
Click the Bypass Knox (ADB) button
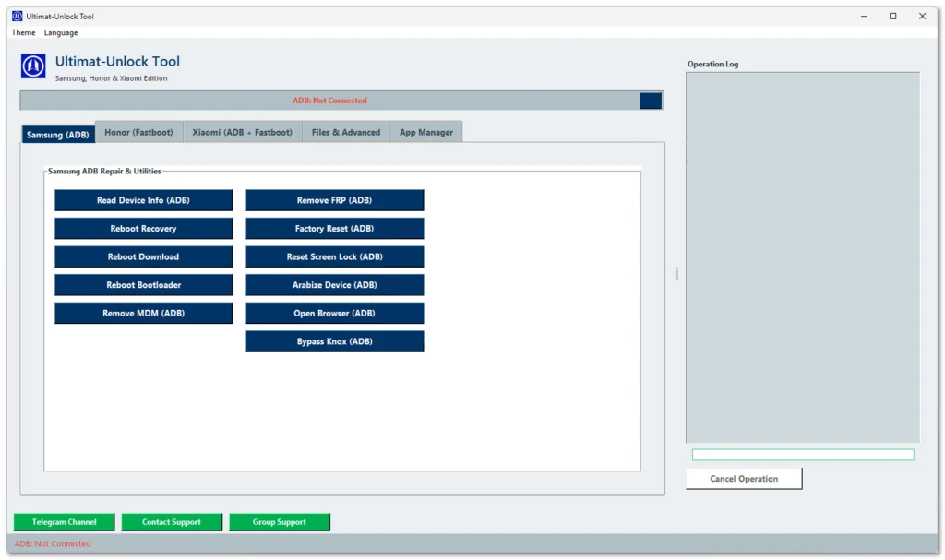click(334, 341)
